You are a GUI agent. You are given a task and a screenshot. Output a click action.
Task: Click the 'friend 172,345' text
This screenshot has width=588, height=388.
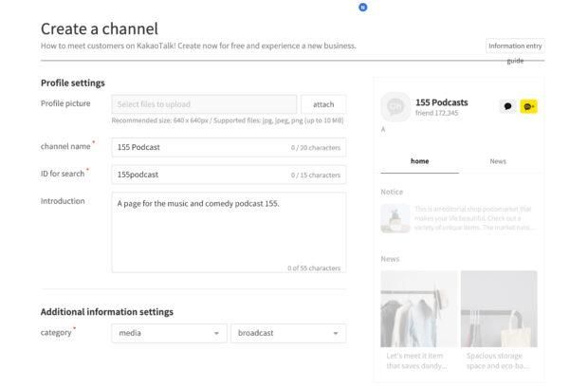coord(437,113)
